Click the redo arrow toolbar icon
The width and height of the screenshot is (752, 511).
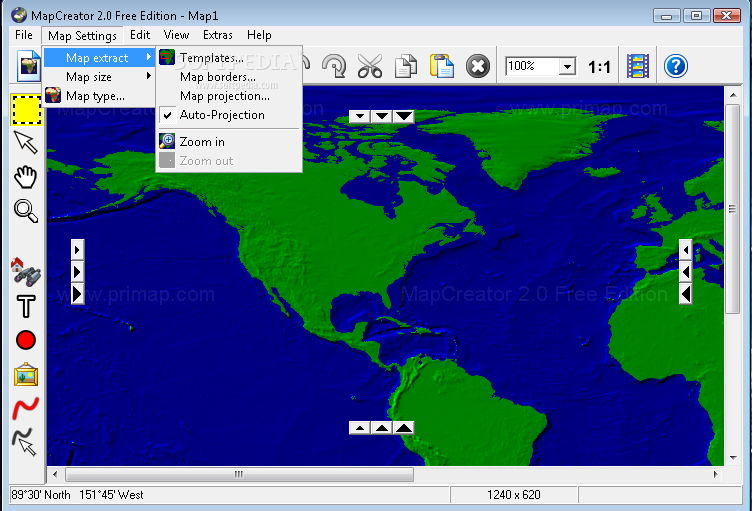pos(334,66)
